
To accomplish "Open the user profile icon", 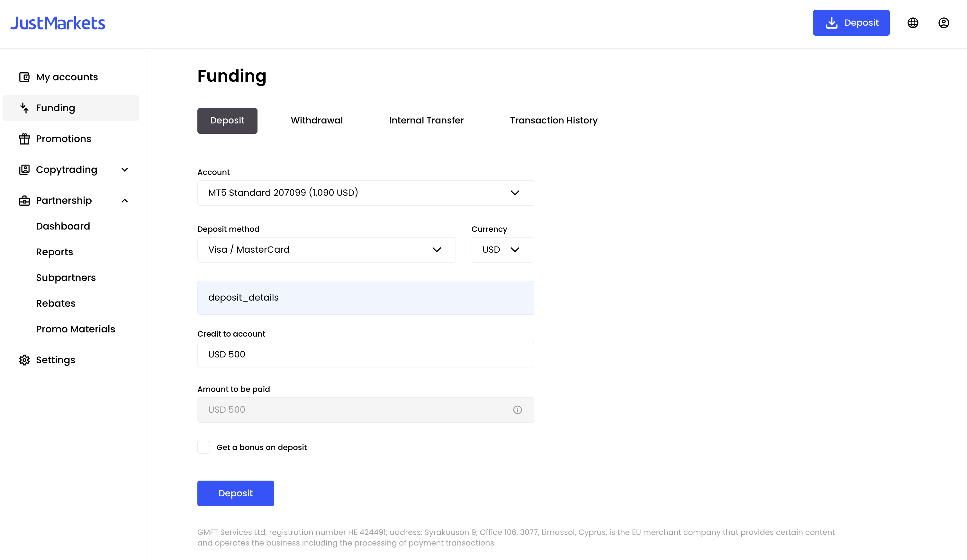I will 944,23.
